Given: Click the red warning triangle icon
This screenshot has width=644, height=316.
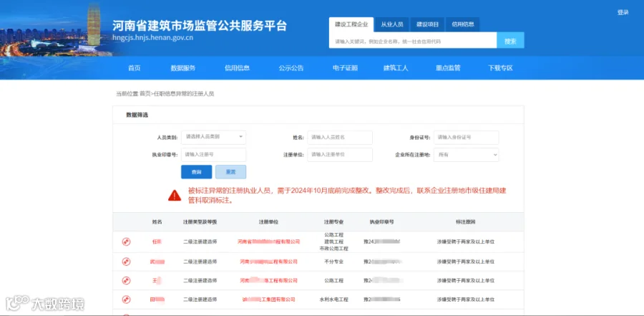Looking at the screenshot, I should click(x=175, y=196).
